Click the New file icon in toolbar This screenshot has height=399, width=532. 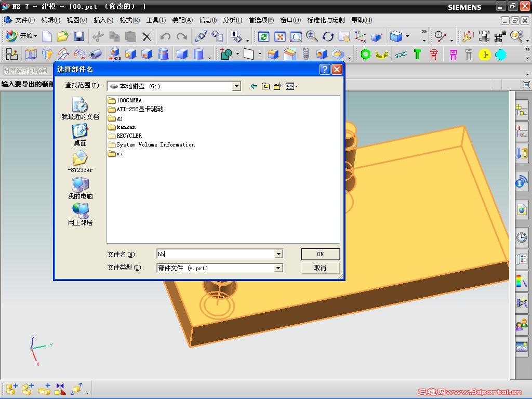pos(47,36)
